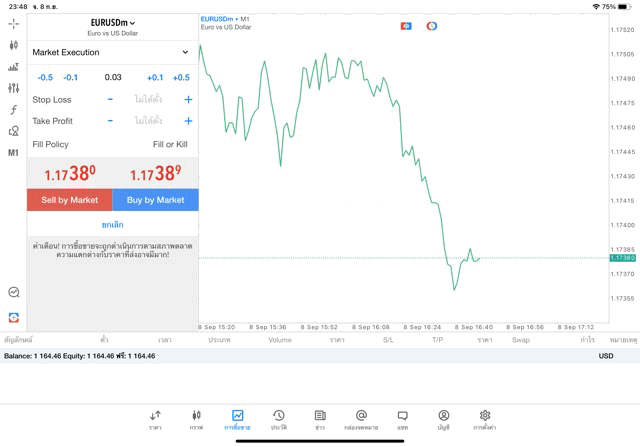Expand the EURUSDm symbol selector
640x447 pixels.
click(112, 23)
